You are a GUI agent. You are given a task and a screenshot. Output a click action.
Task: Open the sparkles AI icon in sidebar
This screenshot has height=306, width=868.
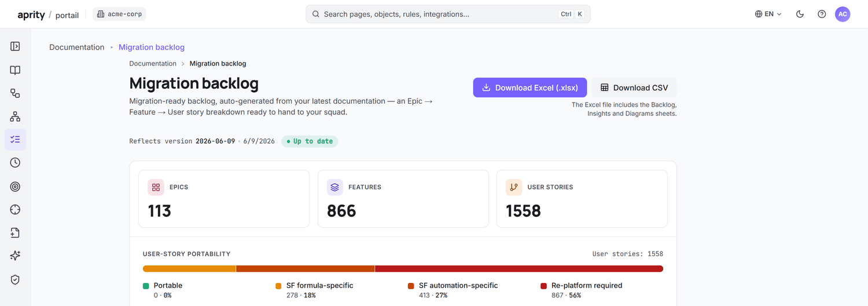15,256
